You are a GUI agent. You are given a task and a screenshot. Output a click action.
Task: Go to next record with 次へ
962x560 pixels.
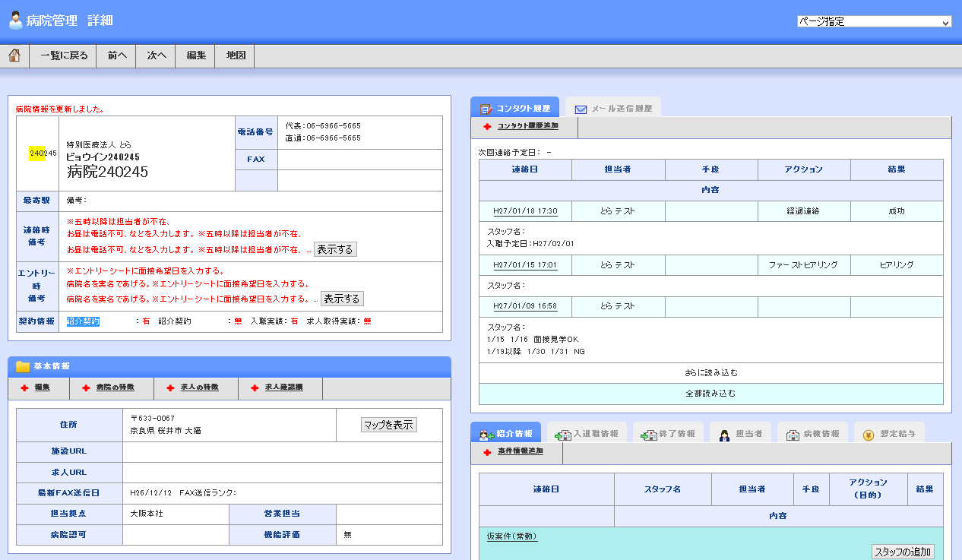tap(157, 55)
